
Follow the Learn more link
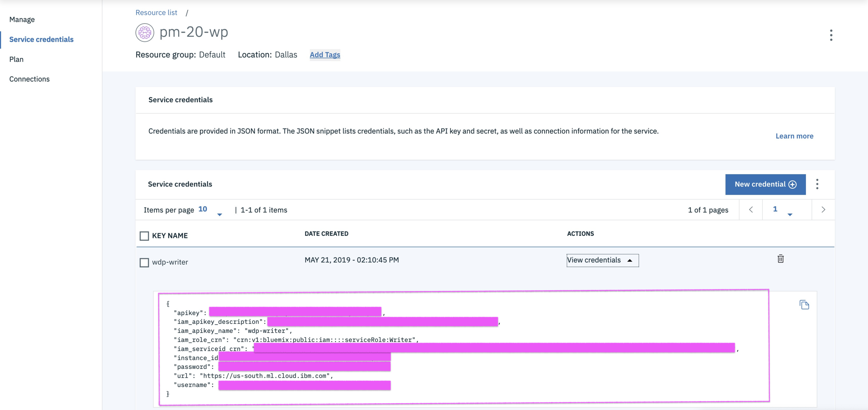coord(794,136)
